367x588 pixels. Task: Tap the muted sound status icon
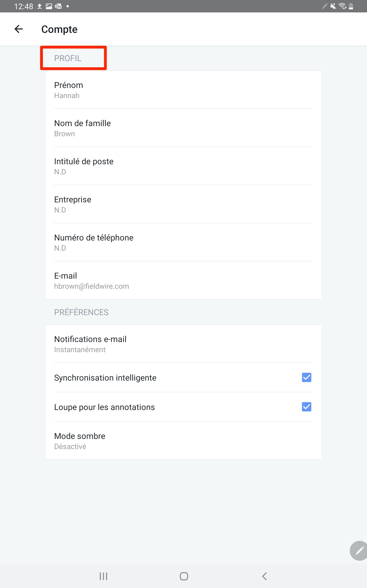[x=333, y=6]
